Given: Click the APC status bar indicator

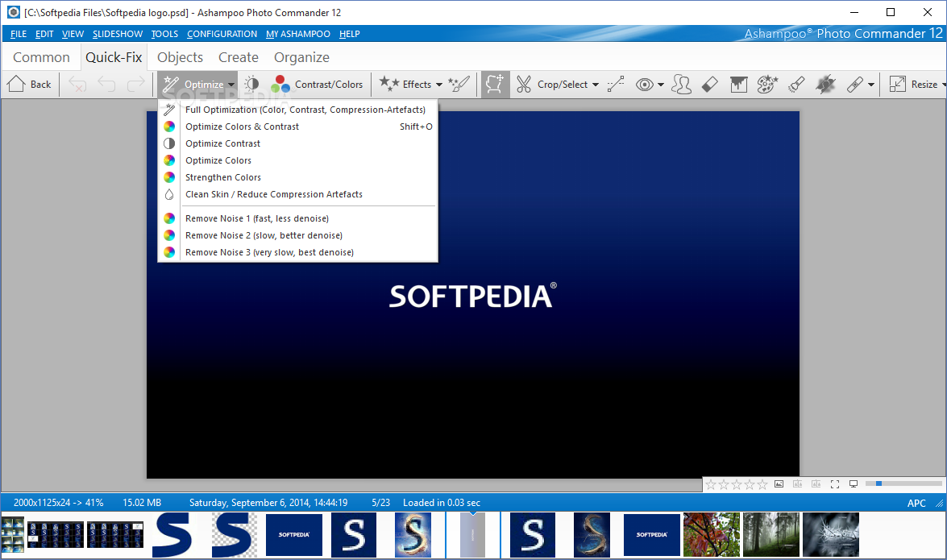Looking at the screenshot, I should click(916, 503).
